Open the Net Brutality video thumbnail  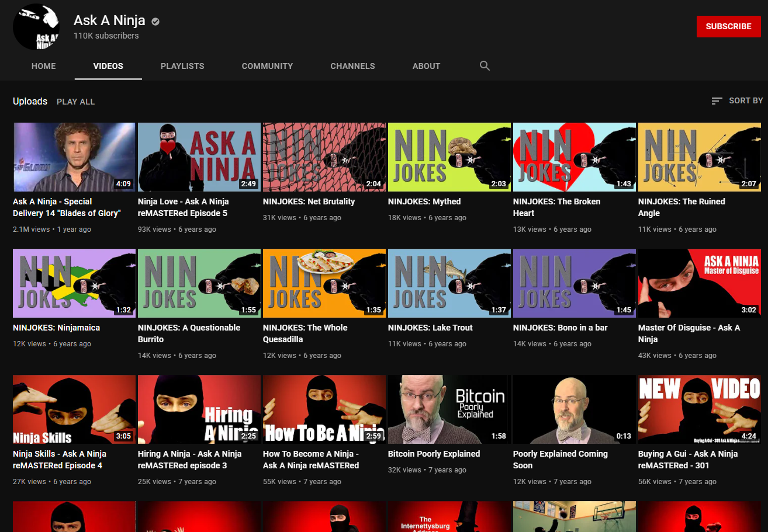[324, 157]
